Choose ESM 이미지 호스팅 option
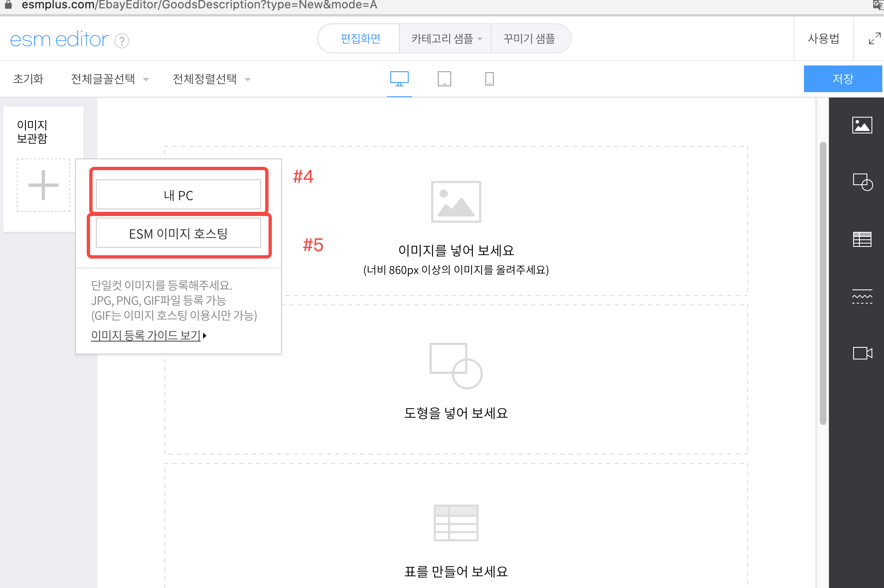This screenshot has width=884, height=588. click(178, 234)
